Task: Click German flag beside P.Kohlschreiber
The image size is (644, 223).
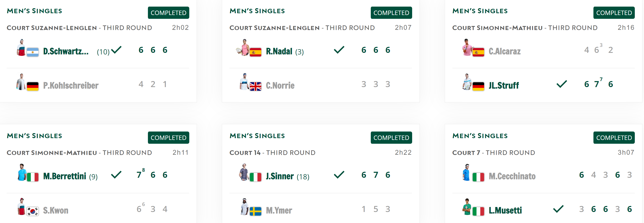Action: point(33,86)
